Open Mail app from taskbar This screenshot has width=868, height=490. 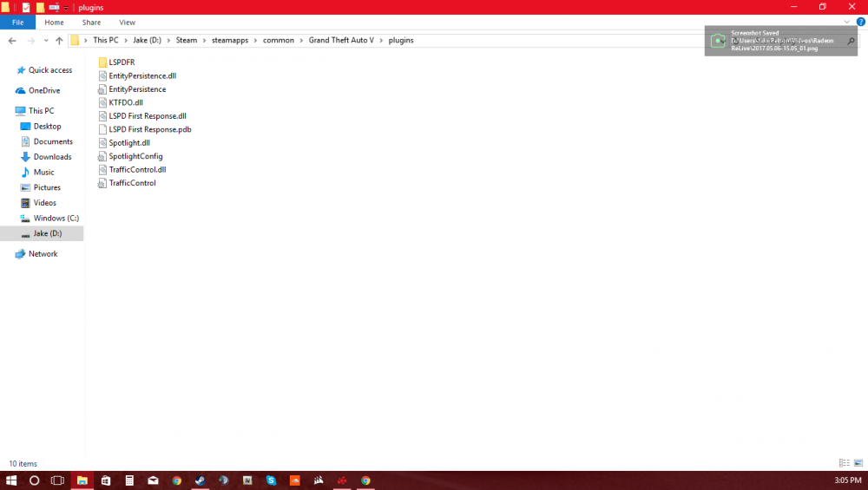pos(154,480)
